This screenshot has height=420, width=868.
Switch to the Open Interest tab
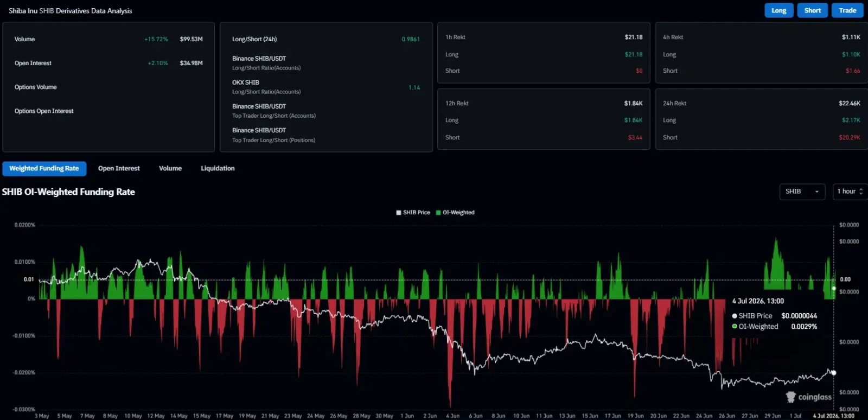(119, 168)
